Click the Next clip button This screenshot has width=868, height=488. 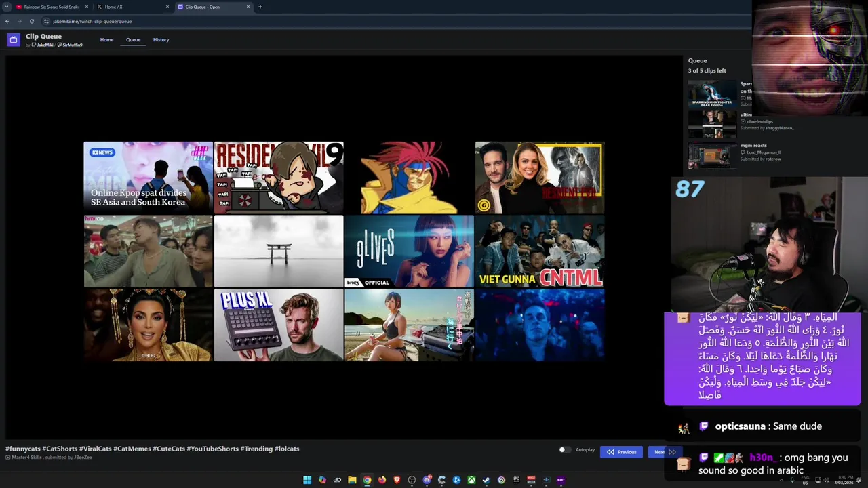click(664, 452)
